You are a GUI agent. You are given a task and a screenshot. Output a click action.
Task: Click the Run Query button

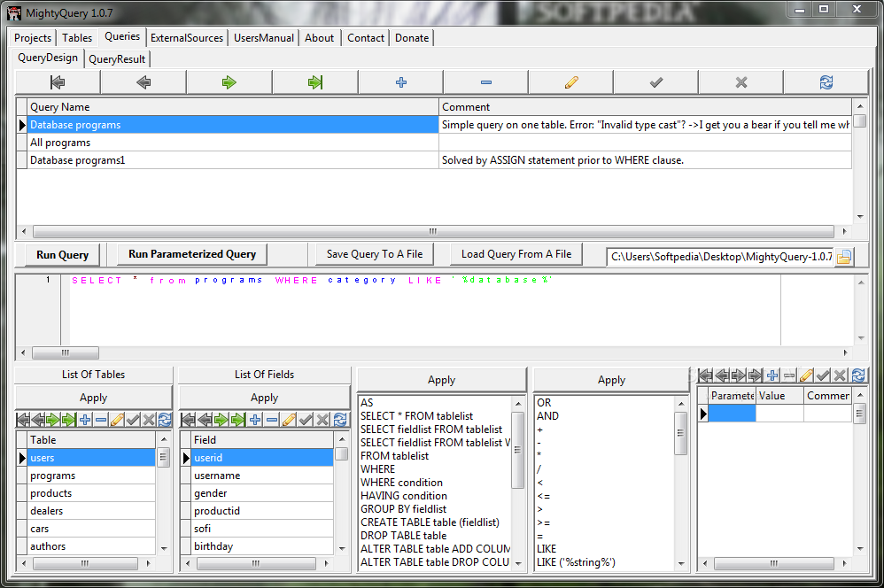[x=63, y=255]
